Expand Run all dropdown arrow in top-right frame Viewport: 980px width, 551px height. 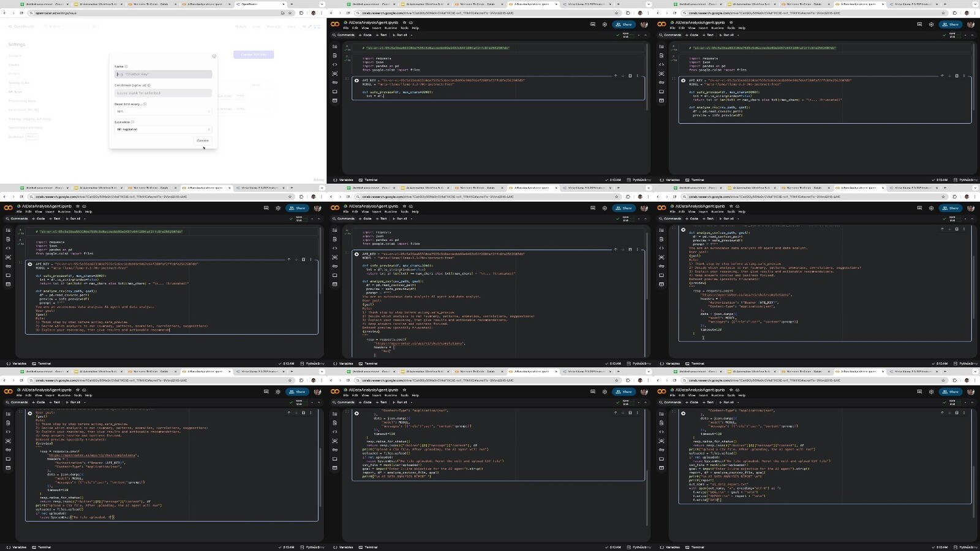pyautogui.click(x=737, y=35)
